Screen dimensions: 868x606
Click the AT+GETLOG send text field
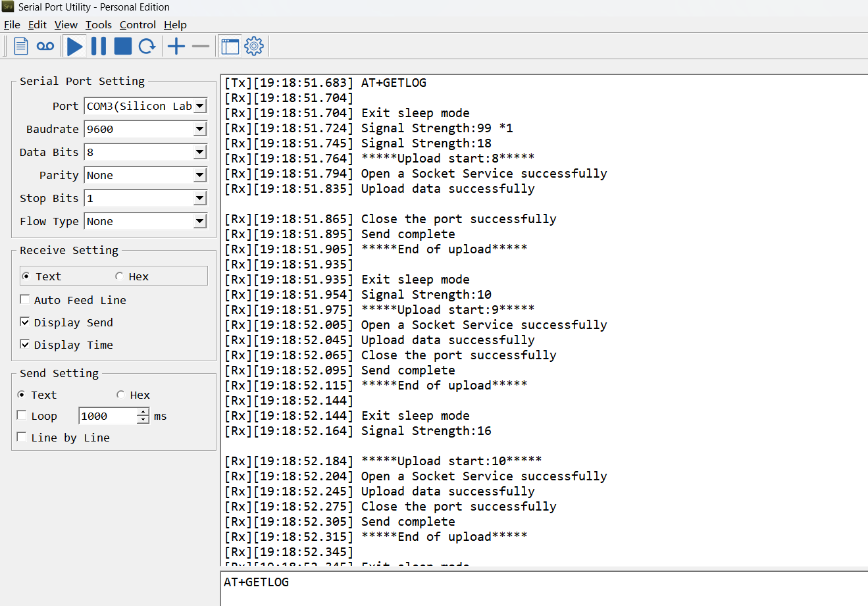pyautogui.click(x=544, y=588)
